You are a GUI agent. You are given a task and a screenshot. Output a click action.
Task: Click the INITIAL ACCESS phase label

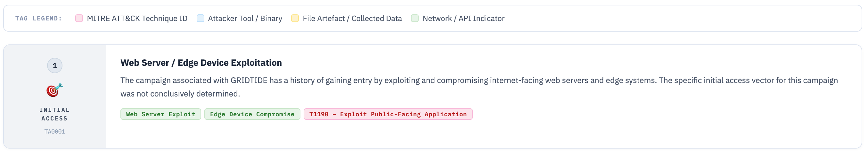pyautogui.click(x=54, y=114)
